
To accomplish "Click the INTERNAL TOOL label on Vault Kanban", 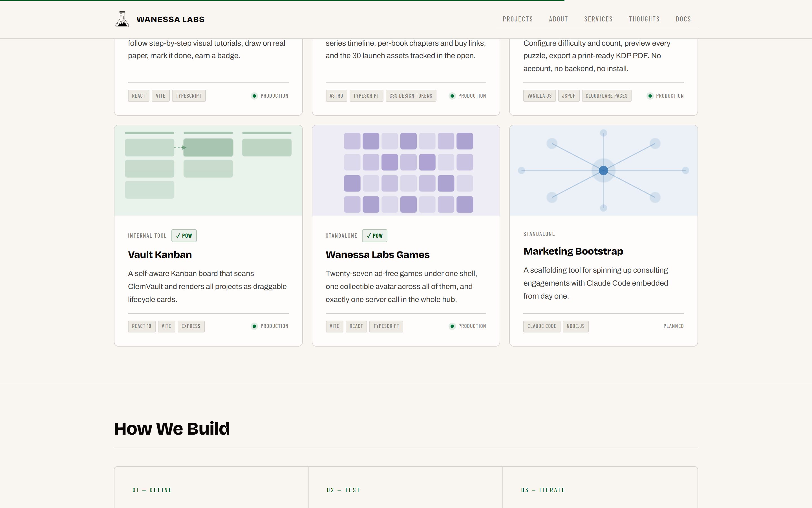I will [x=147, y=236].
